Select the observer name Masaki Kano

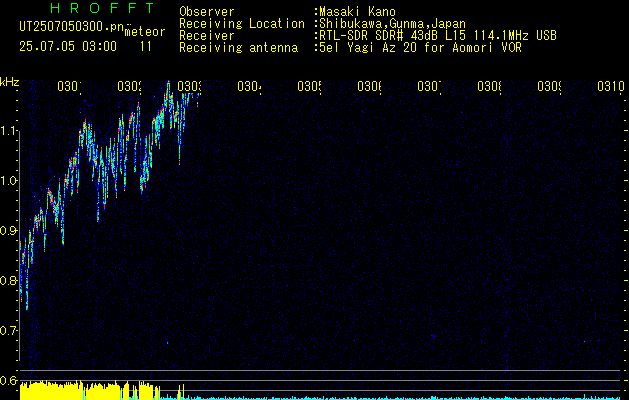coord(357,12)
